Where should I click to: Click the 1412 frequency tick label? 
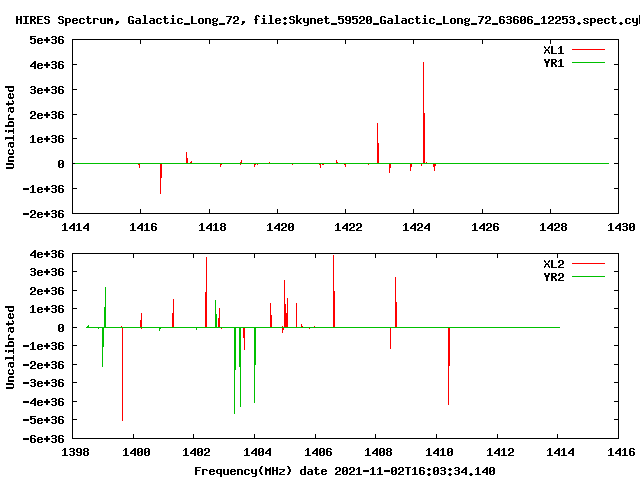tap(500, 452)
